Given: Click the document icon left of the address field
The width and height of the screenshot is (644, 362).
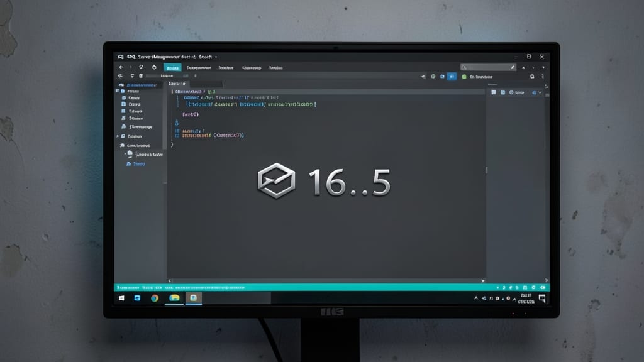Looking at the screenshot, I should click(141, 76).
